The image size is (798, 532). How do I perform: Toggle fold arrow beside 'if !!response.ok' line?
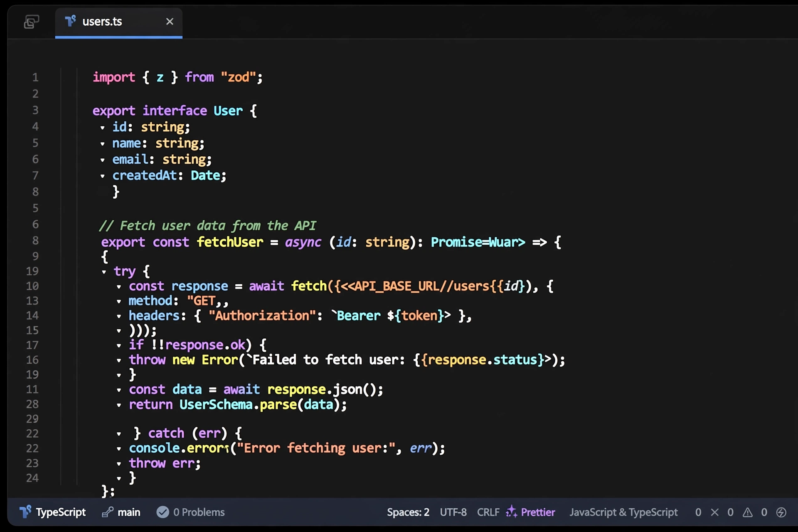click(x=119, y=345)
